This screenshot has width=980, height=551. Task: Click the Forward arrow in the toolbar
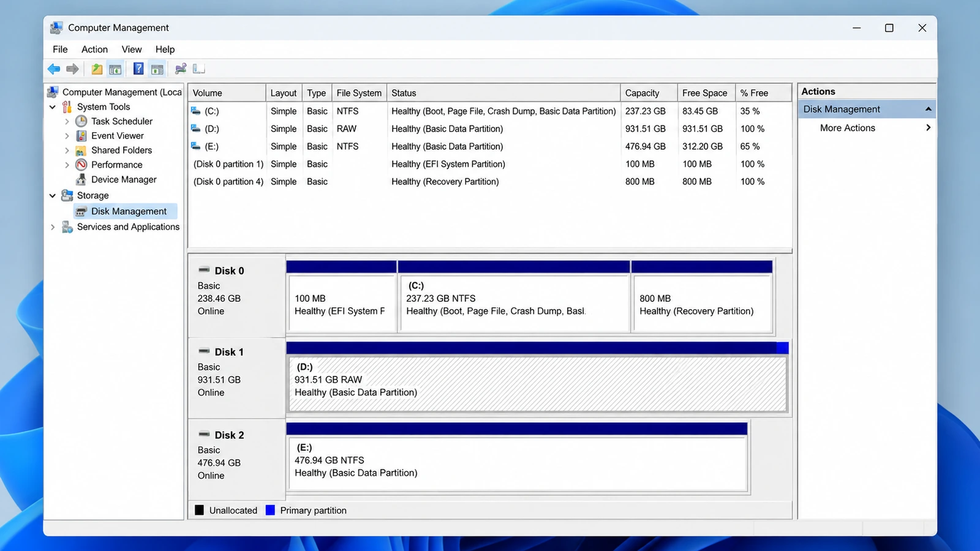coord(72,69)
